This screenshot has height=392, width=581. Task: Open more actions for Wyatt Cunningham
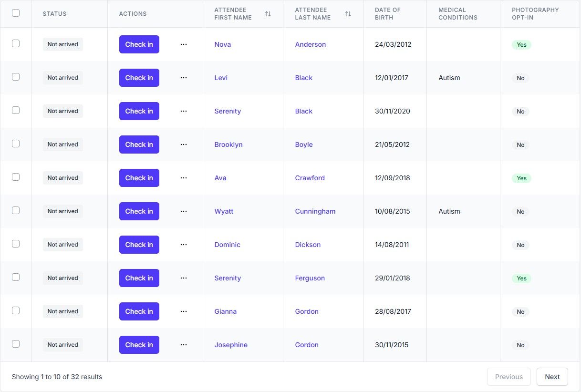tap(184, 211)
